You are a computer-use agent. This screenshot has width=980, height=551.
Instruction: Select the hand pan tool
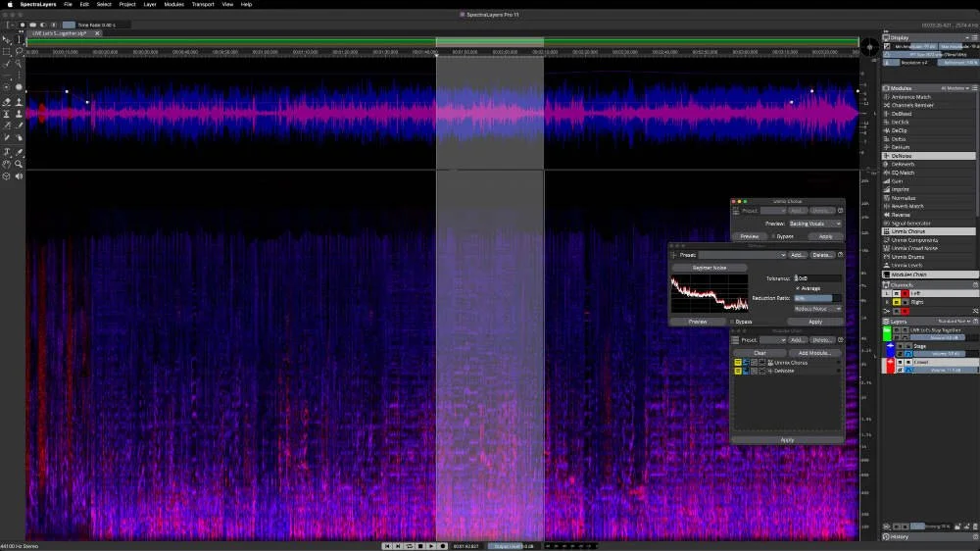[6, 164]
